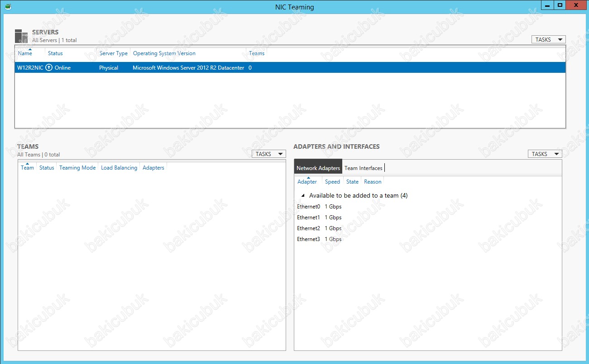Click the Servers section icon

click(21, 36)
